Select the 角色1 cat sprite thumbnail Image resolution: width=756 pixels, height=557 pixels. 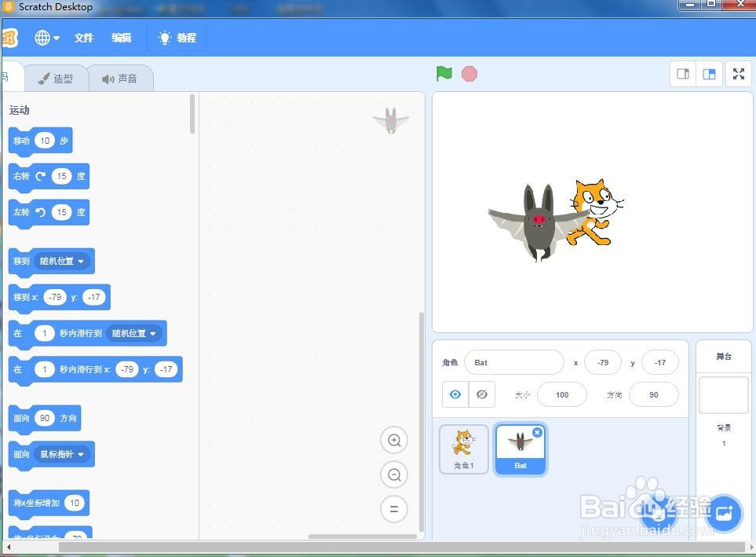[464, 449]
